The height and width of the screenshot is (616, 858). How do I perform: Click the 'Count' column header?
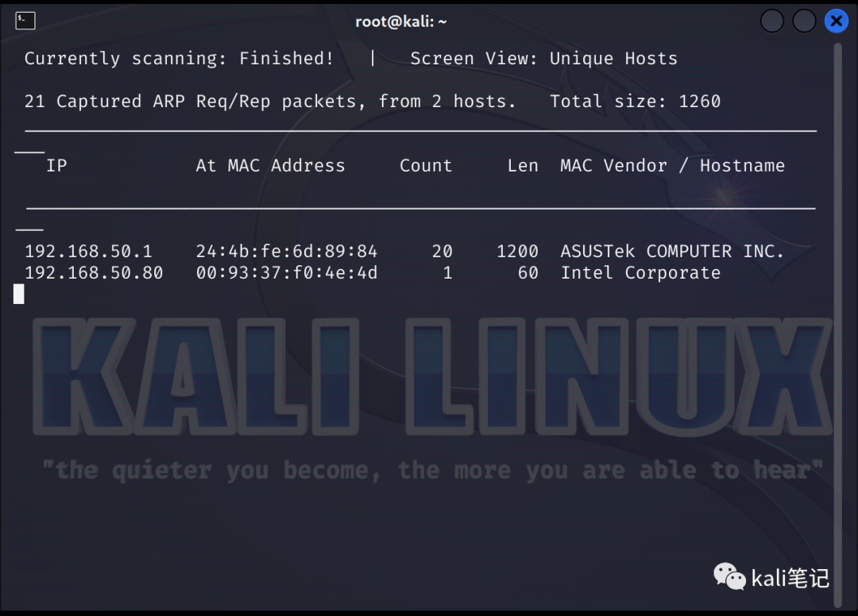click(x=426, y=166)
